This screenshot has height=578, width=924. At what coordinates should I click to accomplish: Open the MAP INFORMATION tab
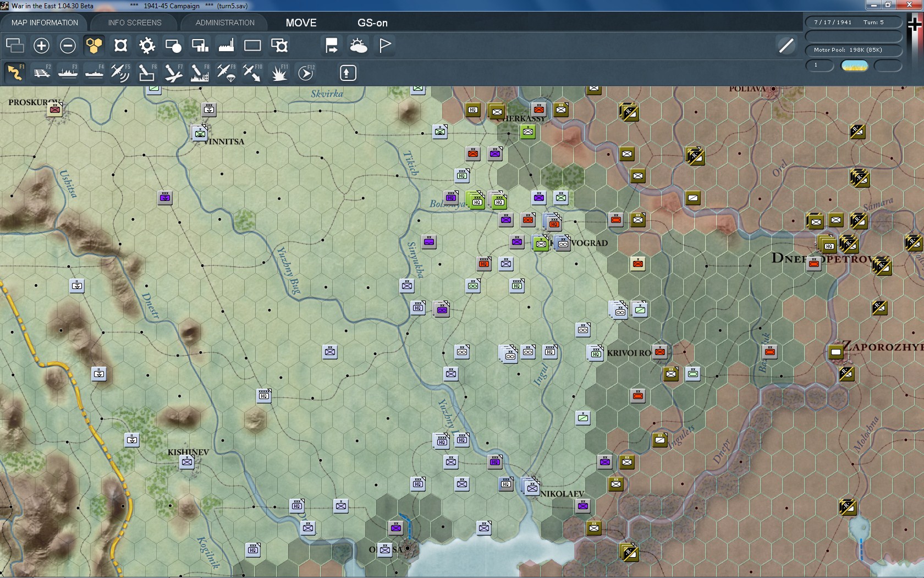click(45, 23)
